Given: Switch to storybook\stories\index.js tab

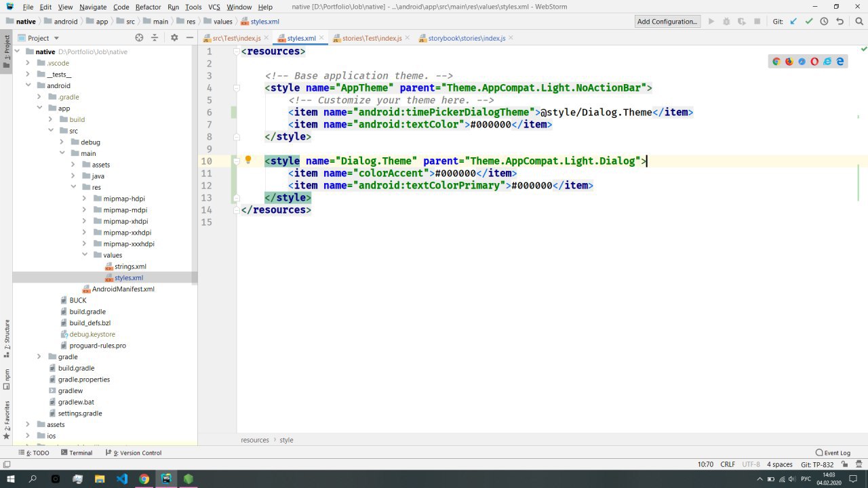Looking at the screenshot, I should pyautogui.click(x=467, y=39).
